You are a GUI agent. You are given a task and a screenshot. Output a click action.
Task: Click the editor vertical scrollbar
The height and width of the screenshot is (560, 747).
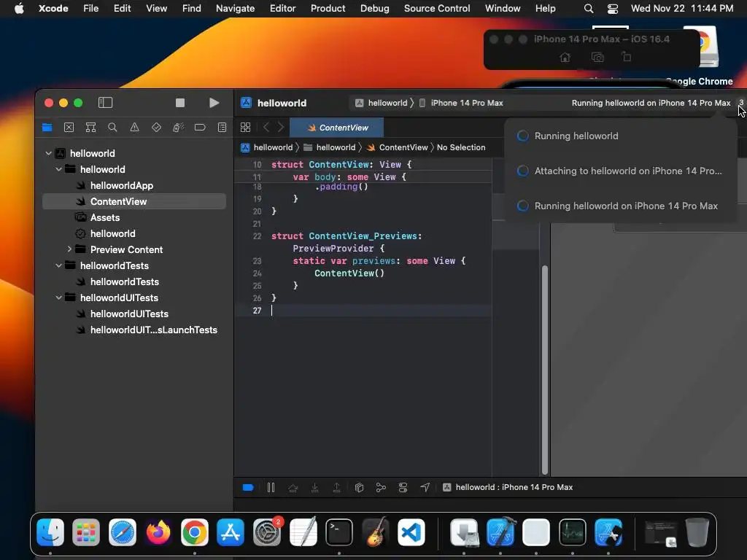tap(544, 370)
